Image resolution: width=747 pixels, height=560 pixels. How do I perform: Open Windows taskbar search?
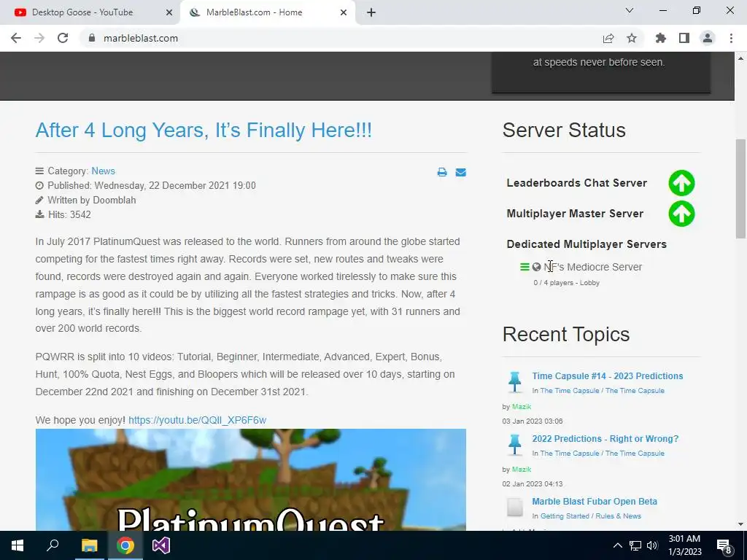pyautogui.click(x=53, y=545)
